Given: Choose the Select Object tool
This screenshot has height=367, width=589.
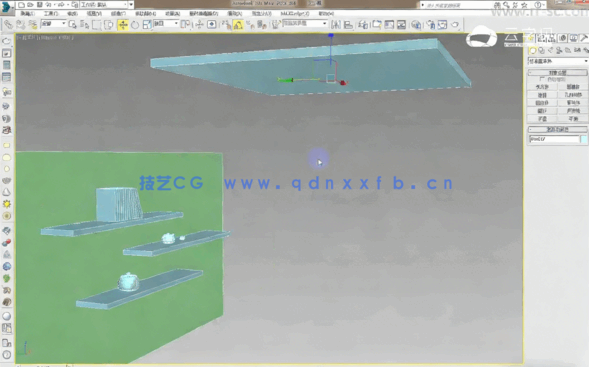Looking at the screenshot, I should pos(72,25).
